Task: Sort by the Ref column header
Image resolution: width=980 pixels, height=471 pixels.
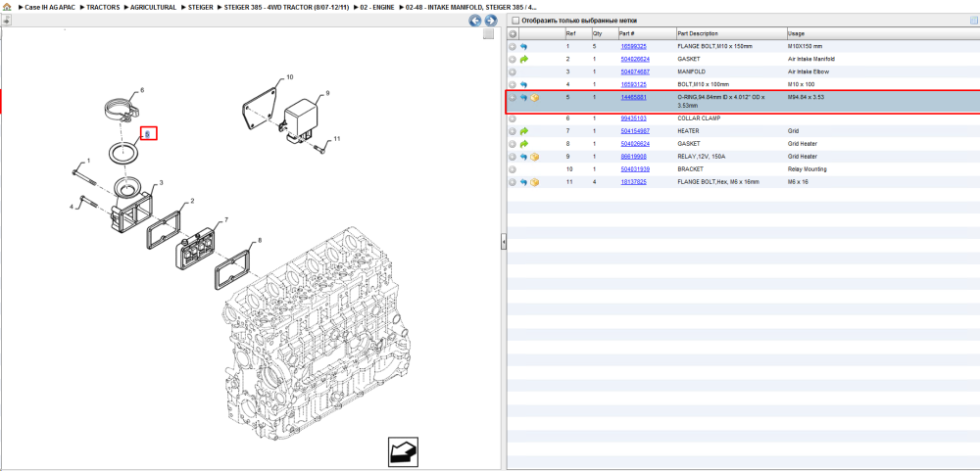Action: 577,33
